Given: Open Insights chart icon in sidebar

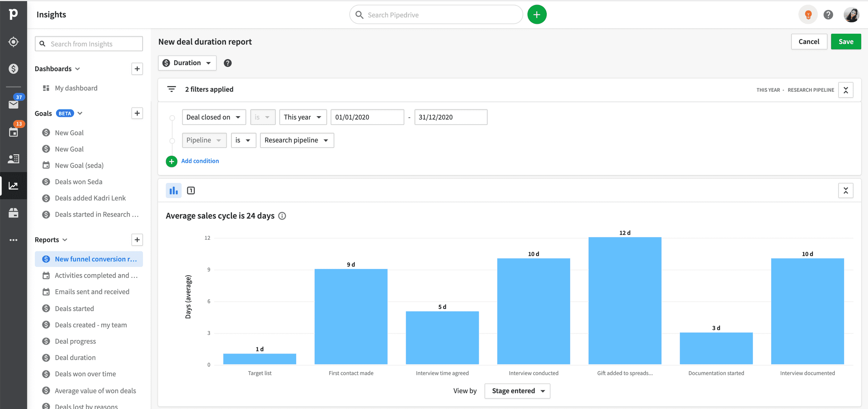Looking at the screenshot, I should tap(14, 186).
